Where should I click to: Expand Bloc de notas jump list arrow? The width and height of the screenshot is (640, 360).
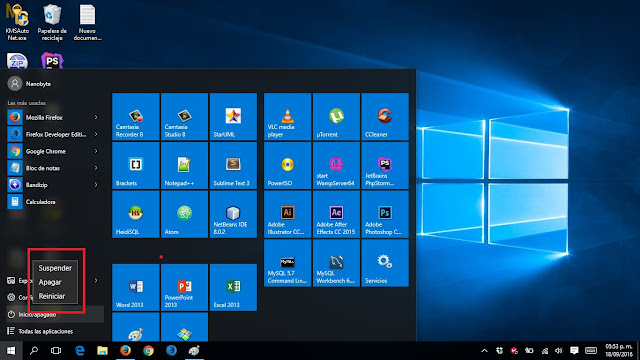tap(96, 168)
